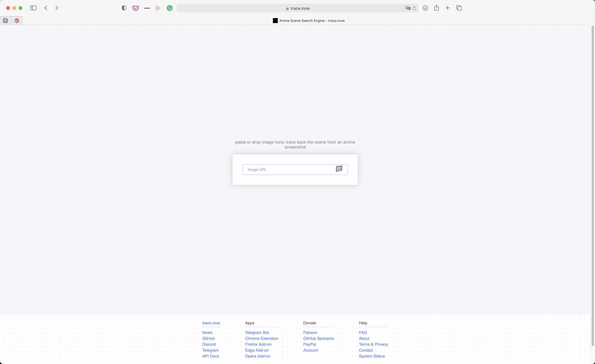The image size is (595, 364).
Task: Click the lock icon in address bar
Action: 287,8
